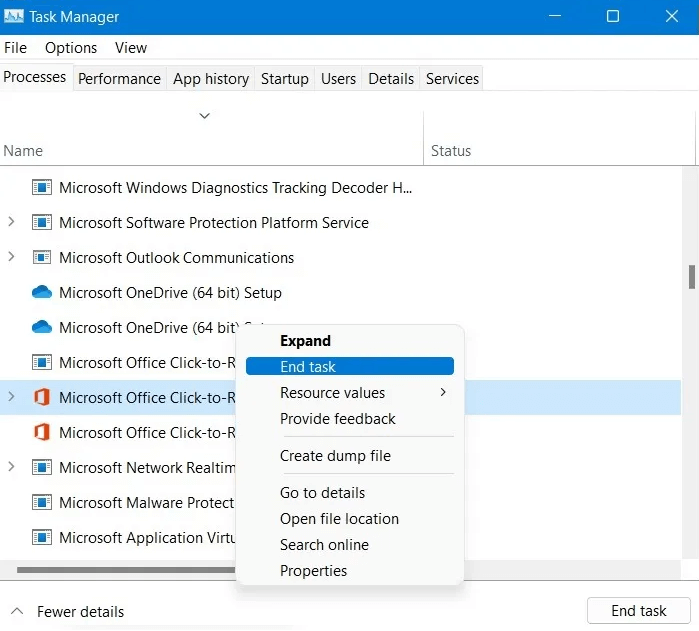Click the Microsoft Malware Protection process icon
Viewport: 699px width, 631px height.
point(42,503)
